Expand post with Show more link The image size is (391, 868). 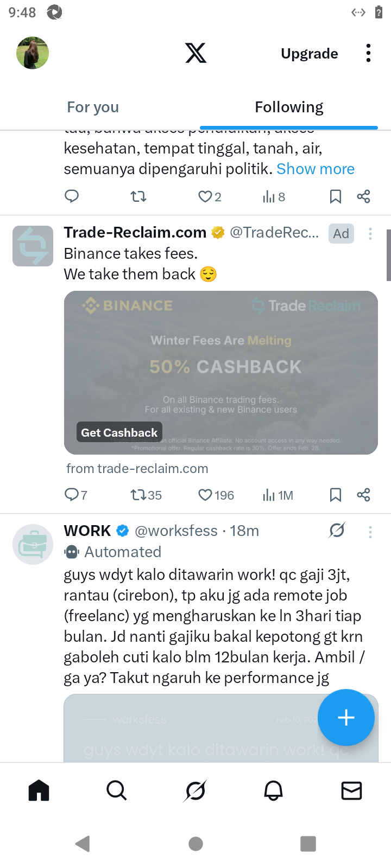[x=316, y=169]
